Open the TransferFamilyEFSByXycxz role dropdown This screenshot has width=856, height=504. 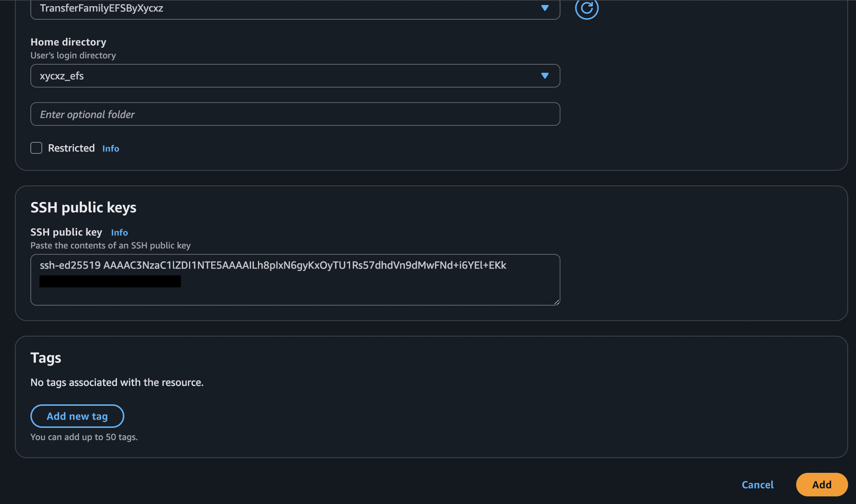click(x=295, y=8)
